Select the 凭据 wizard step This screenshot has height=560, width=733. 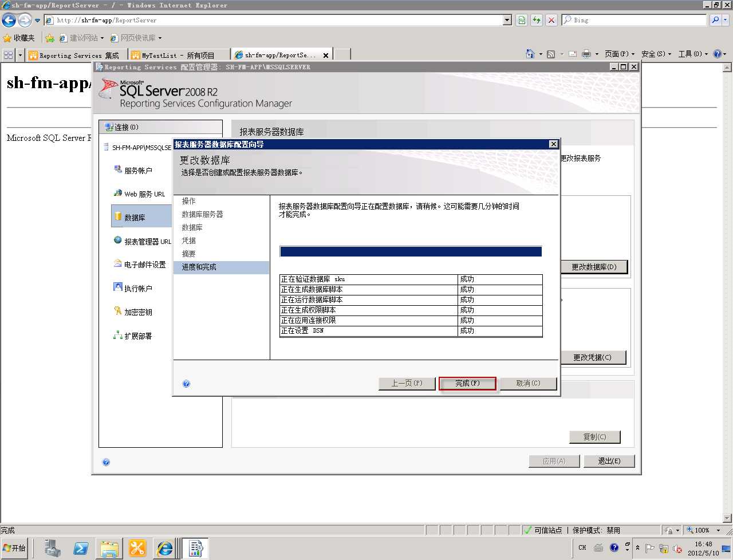189,240
